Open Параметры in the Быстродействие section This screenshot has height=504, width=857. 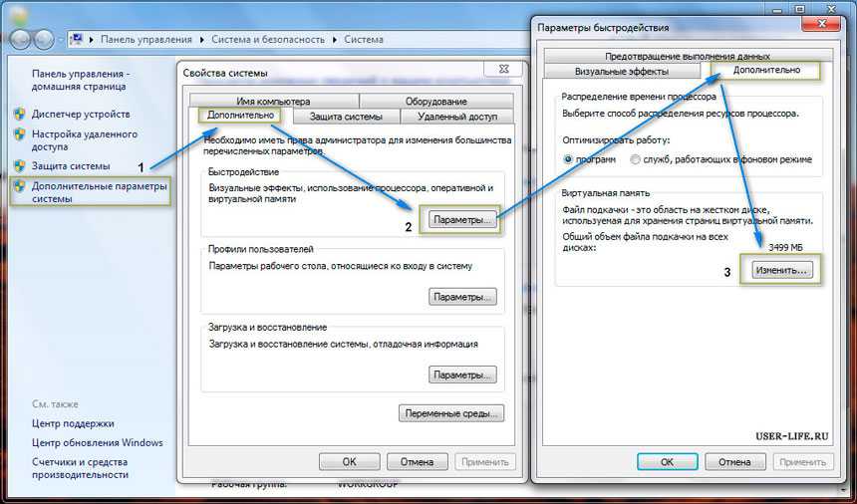click(462, 219)
